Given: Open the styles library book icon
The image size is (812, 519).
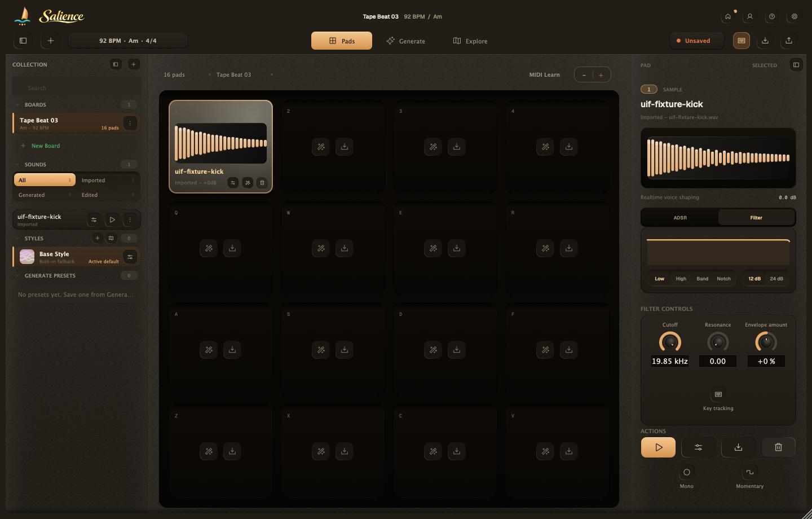Looking at the screenshot, I should point(111,238).
